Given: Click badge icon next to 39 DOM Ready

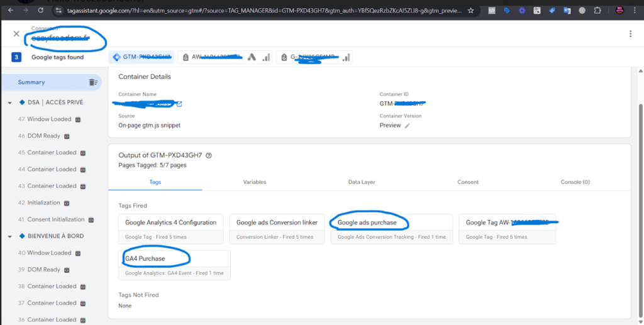Looking at the screenshot, I should point(67,270).
